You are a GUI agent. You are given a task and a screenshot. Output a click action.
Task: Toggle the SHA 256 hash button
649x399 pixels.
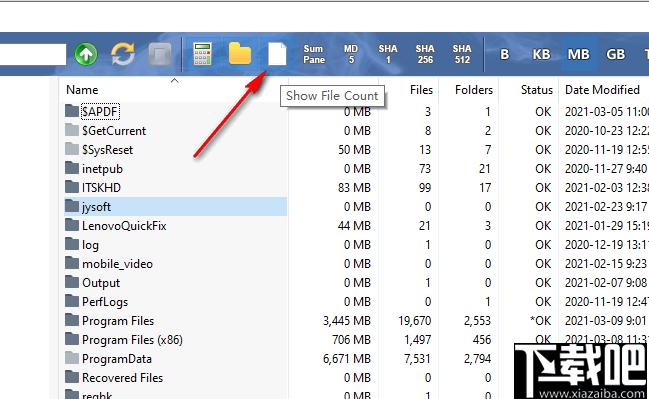(x=425, y=54)
